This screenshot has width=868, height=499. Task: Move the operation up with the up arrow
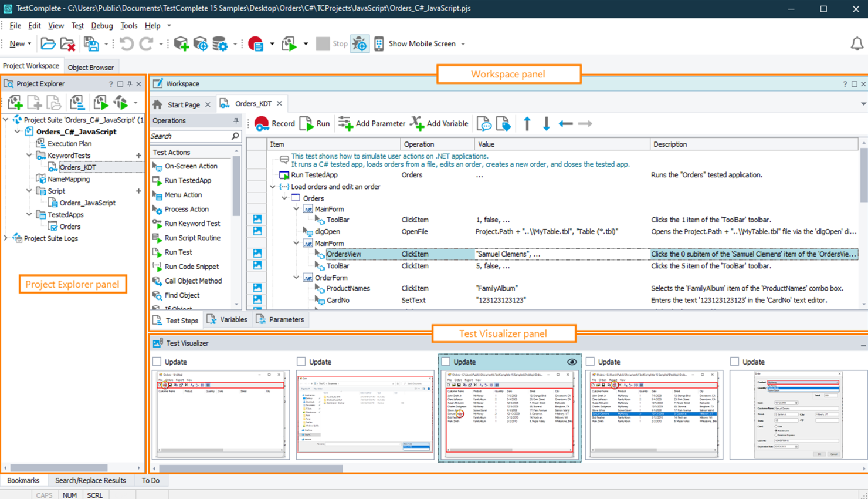(527, 124)
